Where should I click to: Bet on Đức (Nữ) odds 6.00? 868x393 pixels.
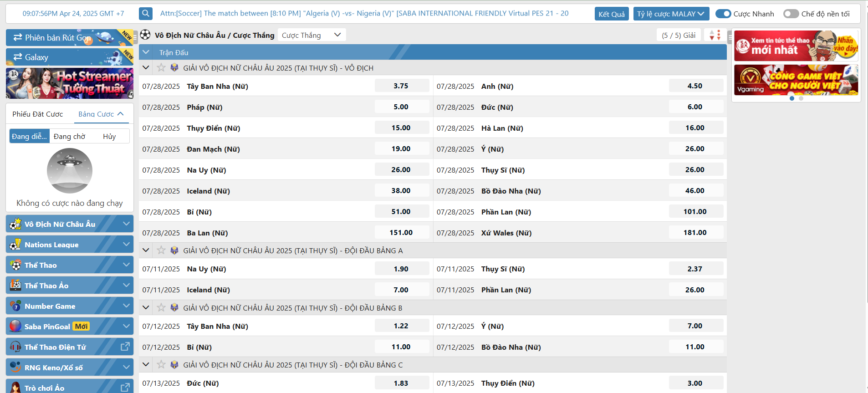(x=695, y=107)
